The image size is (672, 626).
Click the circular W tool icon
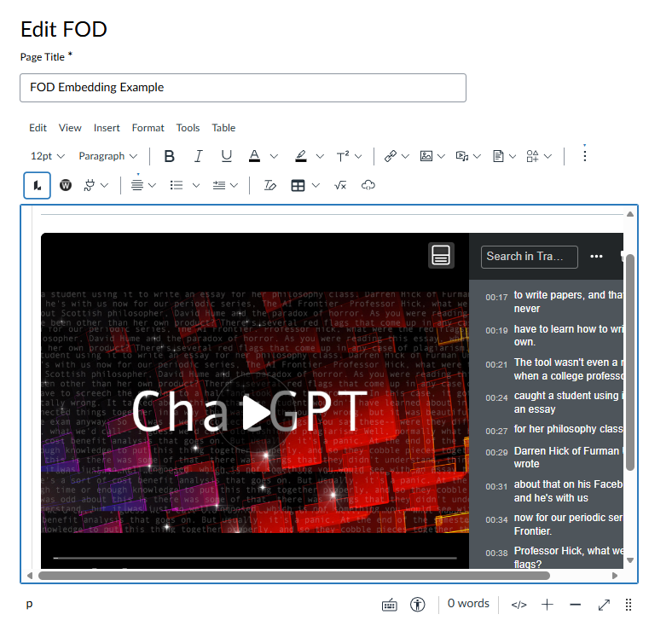coord(66,185)
